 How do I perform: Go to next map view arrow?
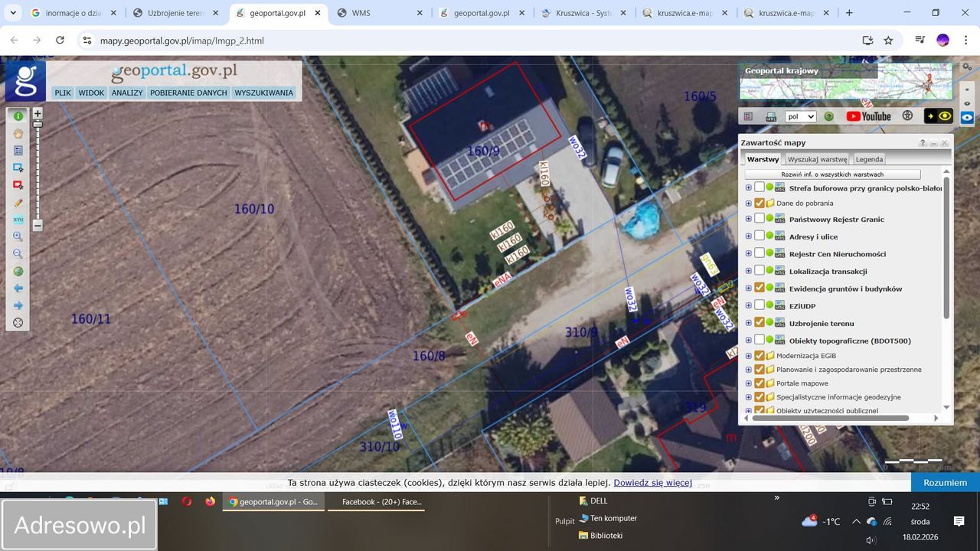coord(18,305)
